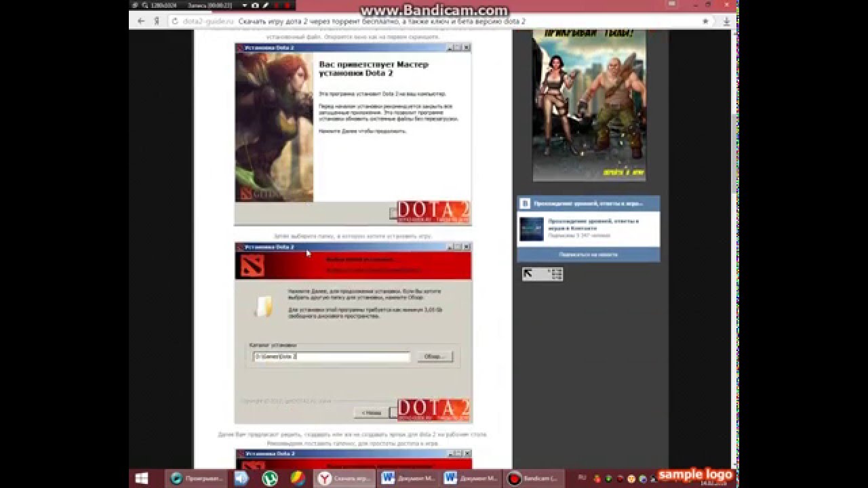Click the speaker icon in the taskbar
Screen dimensions: 868x488
(241, 478)
